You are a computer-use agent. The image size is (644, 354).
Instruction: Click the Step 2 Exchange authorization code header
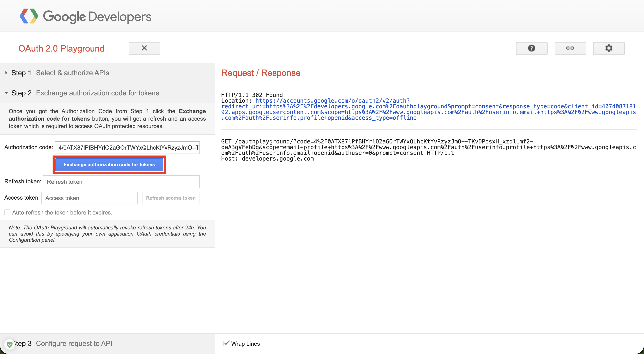point(97,93)
